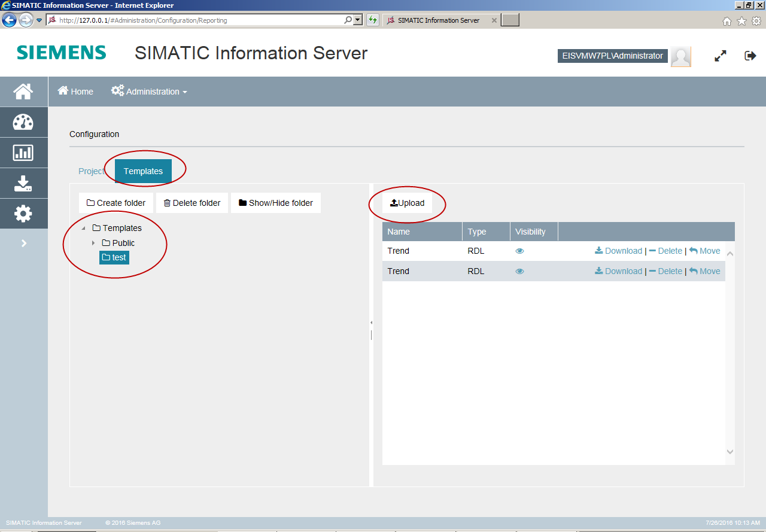Click the panel splitter handle between panes
The image size is (766, 532).
coord(371,329)
